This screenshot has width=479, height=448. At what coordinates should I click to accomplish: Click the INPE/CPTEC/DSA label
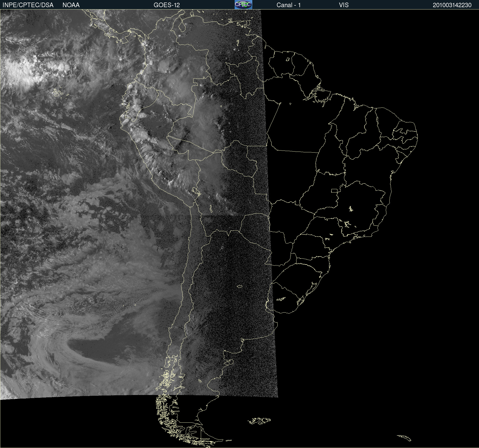pyautogui.click(x=28, y=5)
